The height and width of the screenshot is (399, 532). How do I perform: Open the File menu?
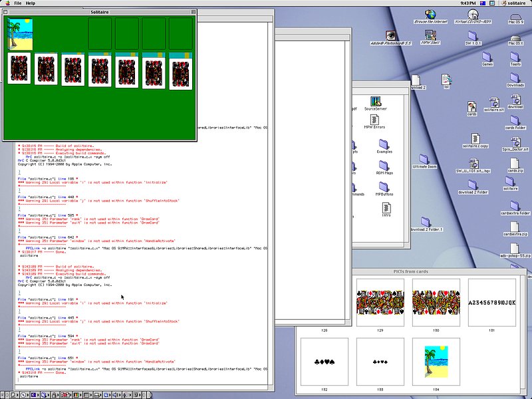(x=17, y=3)
